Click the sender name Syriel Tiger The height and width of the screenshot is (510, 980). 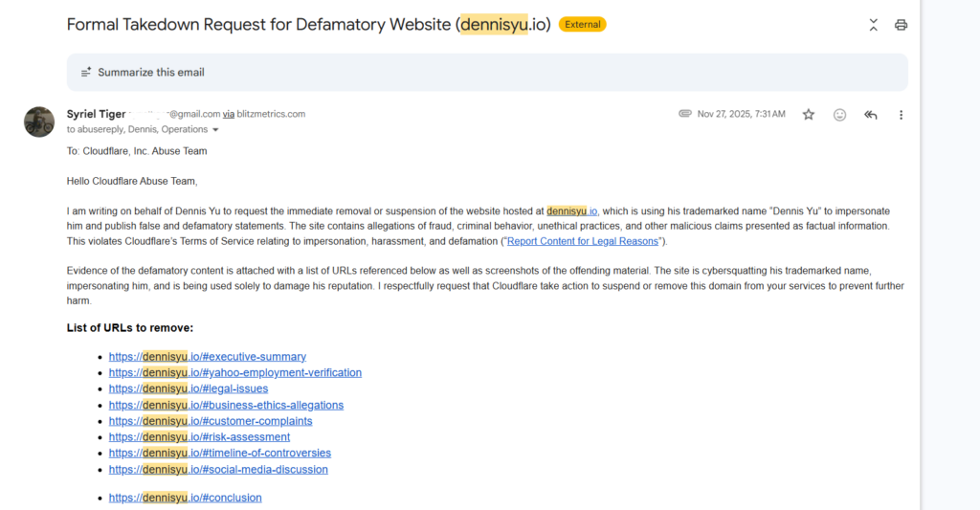pyautogui.click(x=97, y=114)
